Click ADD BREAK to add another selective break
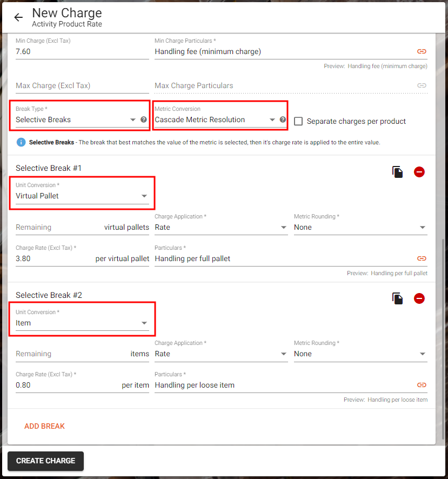 click(x=44, y=426)
